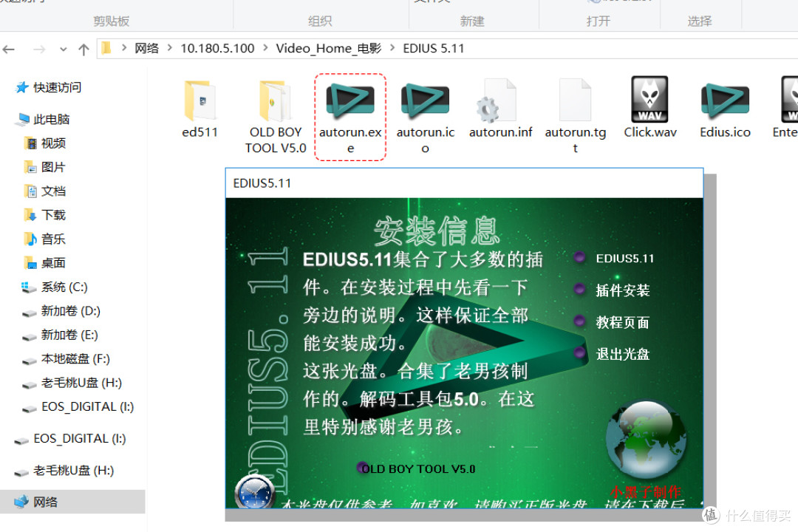Click the 新建 ribbon group label

pos(472,21)
